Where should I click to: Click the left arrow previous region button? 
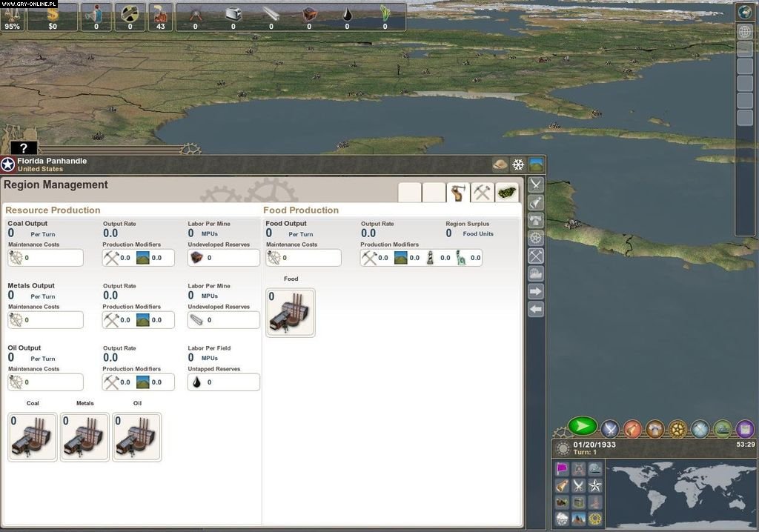click(x=536, y=309)
